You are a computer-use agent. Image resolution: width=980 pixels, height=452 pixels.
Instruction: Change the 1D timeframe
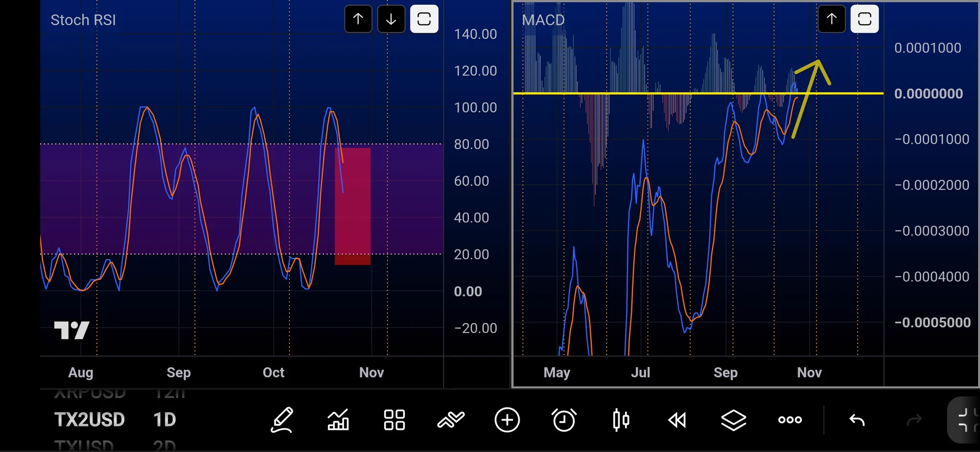tap(165, 419)
